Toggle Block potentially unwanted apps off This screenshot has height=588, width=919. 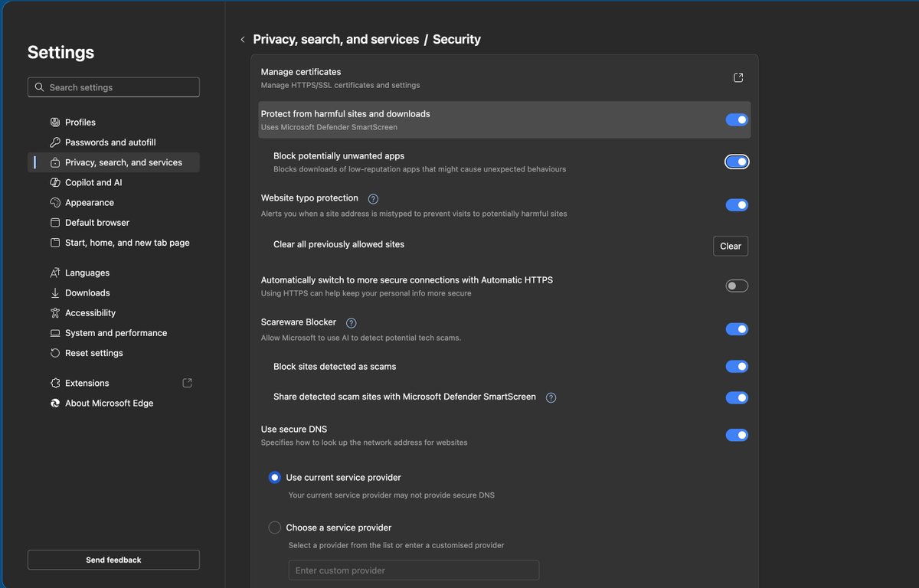[x=737, y=162]
